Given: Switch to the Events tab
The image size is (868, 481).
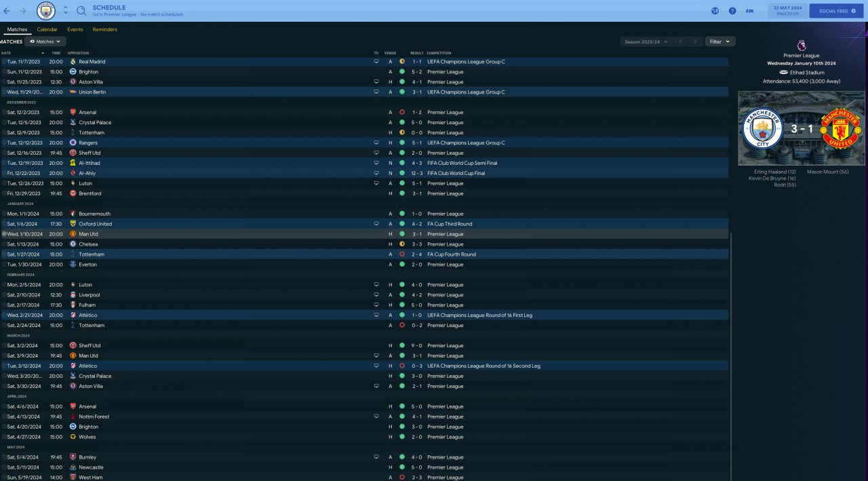Looking at the screenshot, I should click(x=75, y=30).
